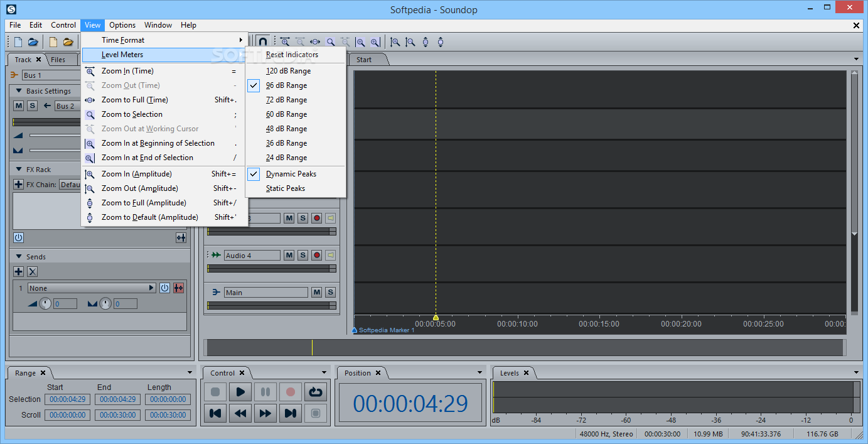Click the Open Project folder icon
Image resolution: width=868 pixels, height=444 pixels.
[x=68, y=42]
